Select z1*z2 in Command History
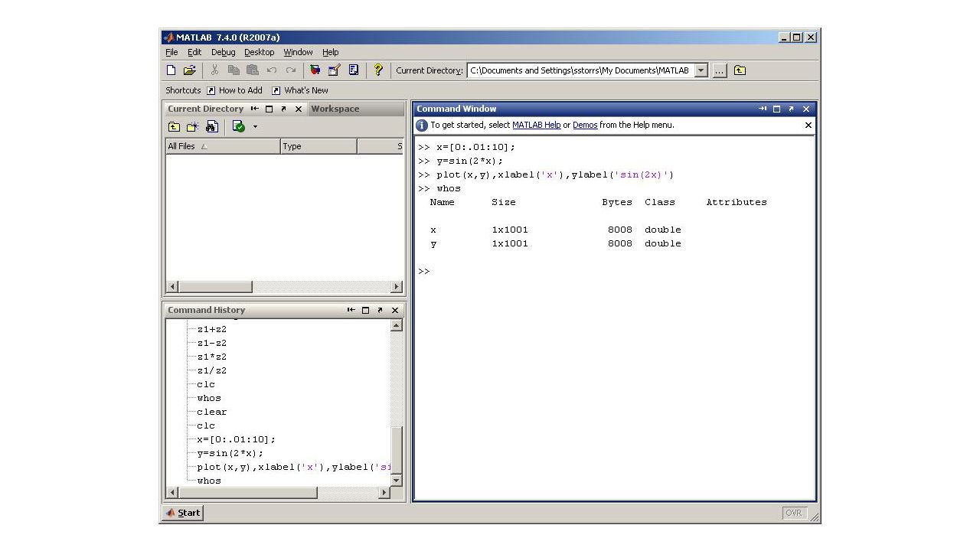This screenshot has width=980, height=551. click(211, 357)
